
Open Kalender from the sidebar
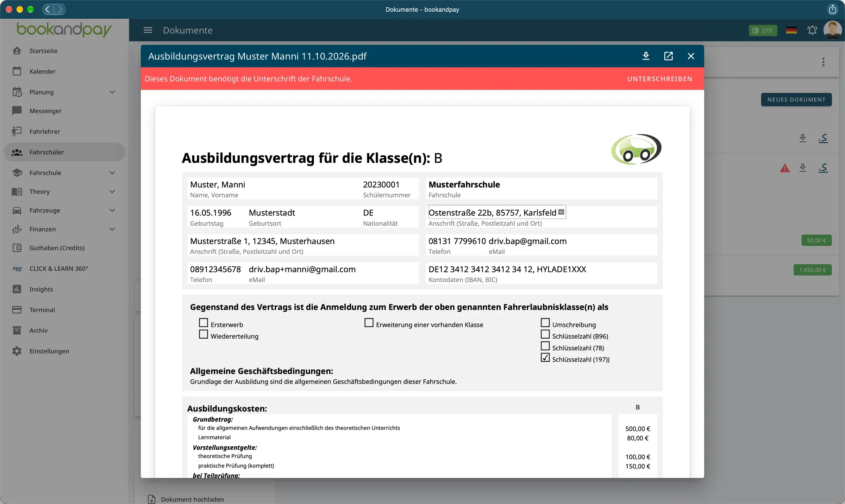[43, 71]
